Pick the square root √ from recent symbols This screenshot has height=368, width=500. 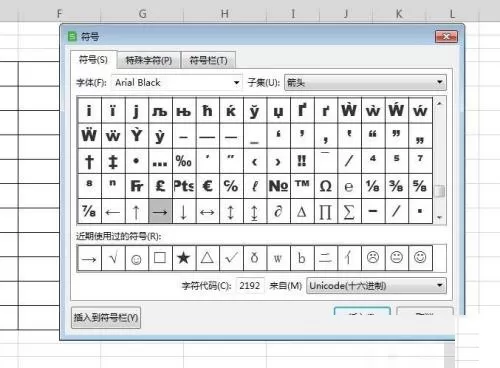(x=113, y=258)
